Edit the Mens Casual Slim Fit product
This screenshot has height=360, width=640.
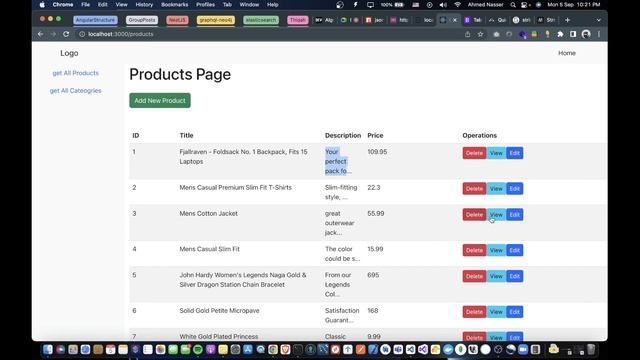click(x=514, y=250)
